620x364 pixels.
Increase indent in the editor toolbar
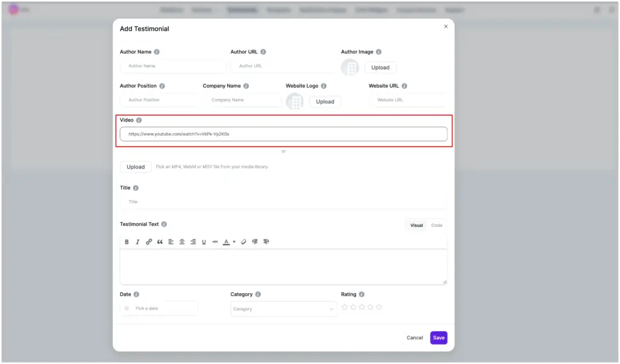pyautogui.click(x=266, y=242)
